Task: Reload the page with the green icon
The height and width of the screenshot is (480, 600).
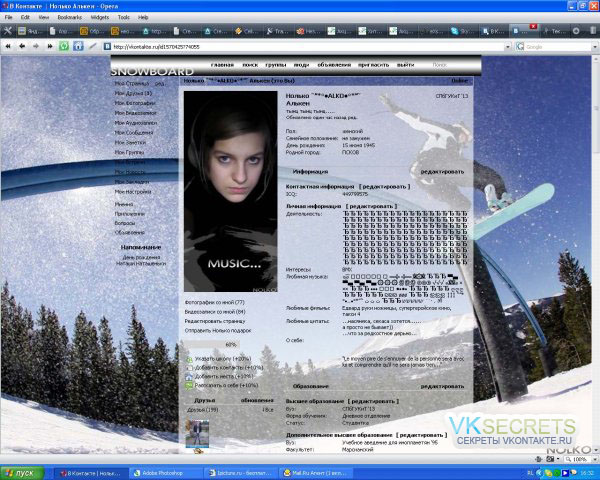Action: coord(64,46)
